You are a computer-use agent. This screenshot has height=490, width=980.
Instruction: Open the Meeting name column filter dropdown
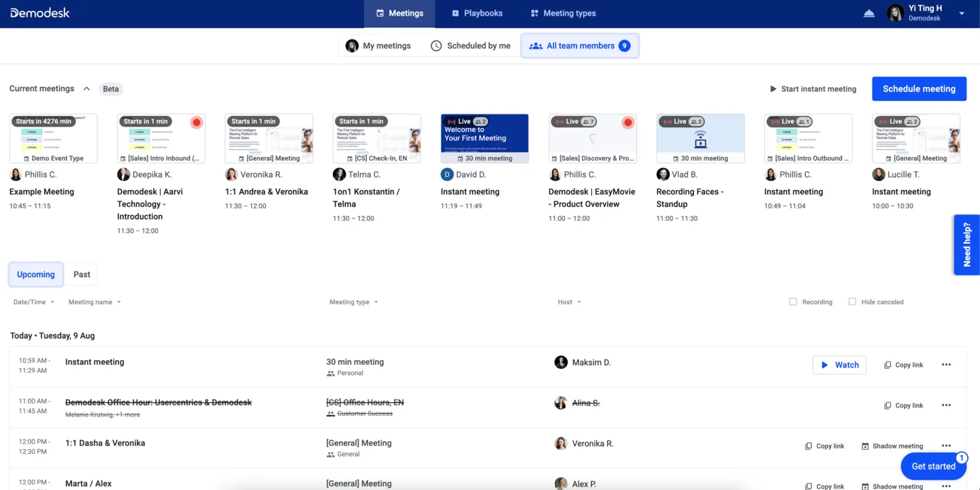pyautogui.click(x=95, y=302)
